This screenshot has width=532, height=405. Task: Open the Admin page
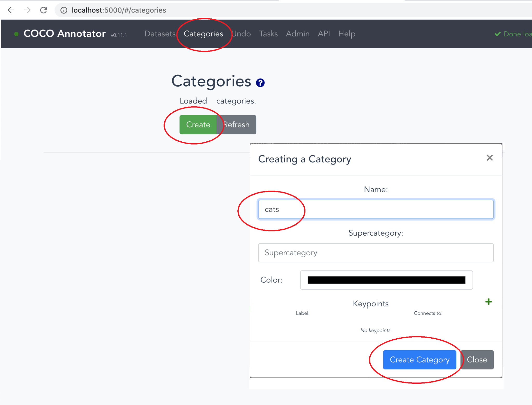click(x=298, y=34)
